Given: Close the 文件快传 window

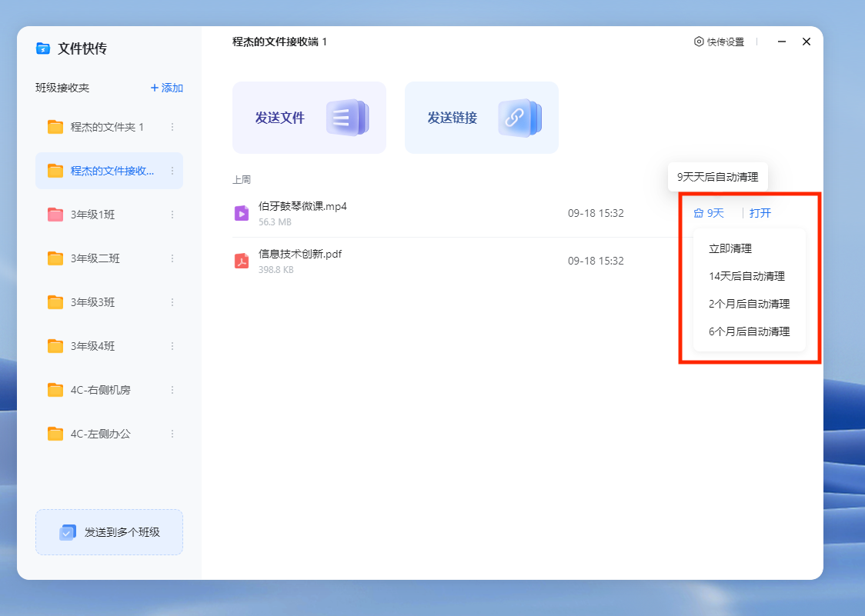Looking at the screenshot, I should coord(807,42).
